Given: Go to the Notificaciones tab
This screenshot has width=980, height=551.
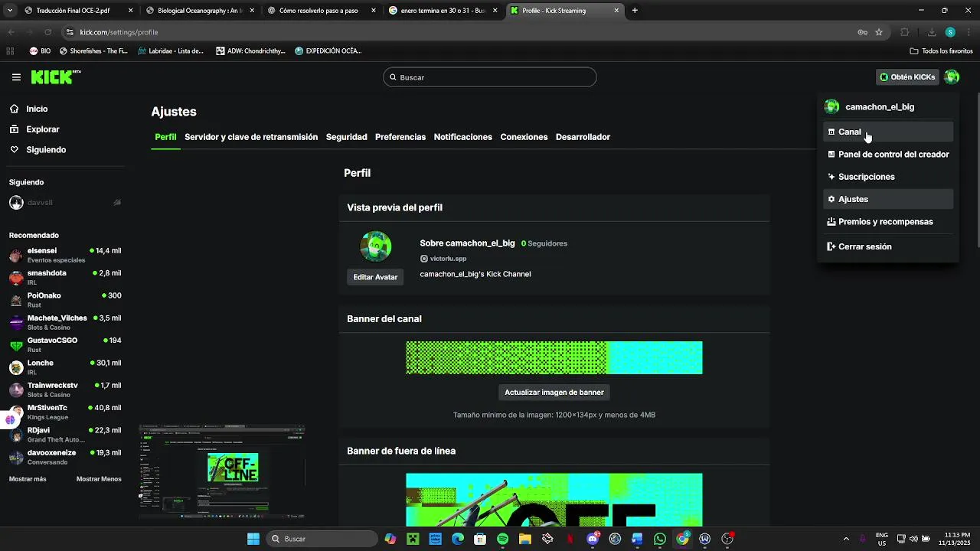Looking at the screenshot, I should 462,137.
